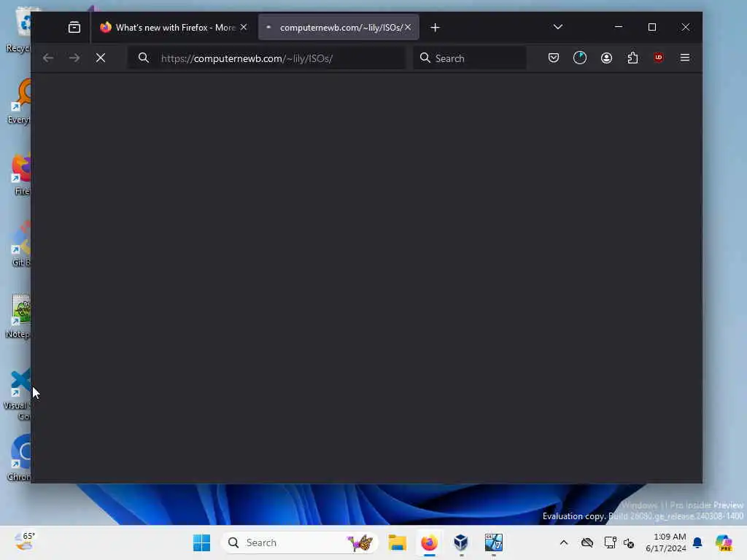
Task: Click the Firefox Search box
Action: tap(471, 58)
